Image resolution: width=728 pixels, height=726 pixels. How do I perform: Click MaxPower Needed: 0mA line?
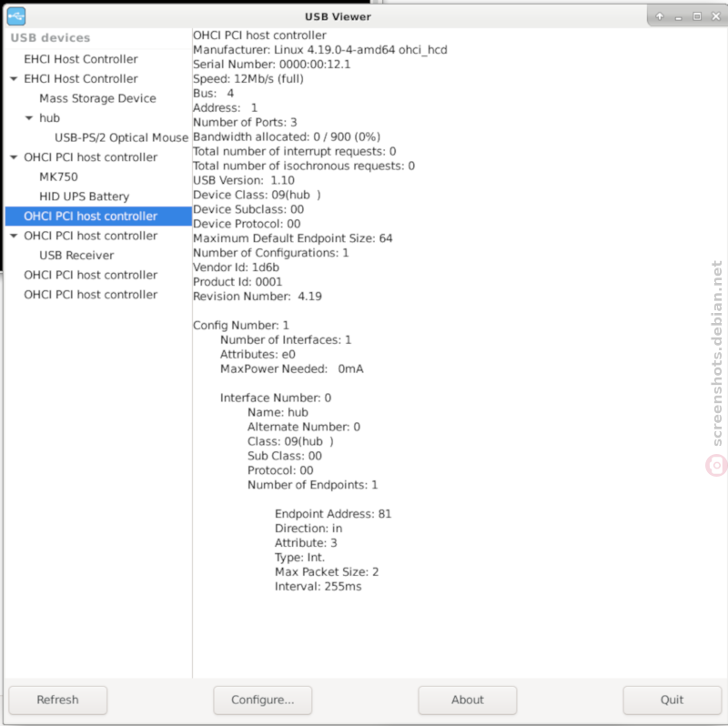[291, 369]
